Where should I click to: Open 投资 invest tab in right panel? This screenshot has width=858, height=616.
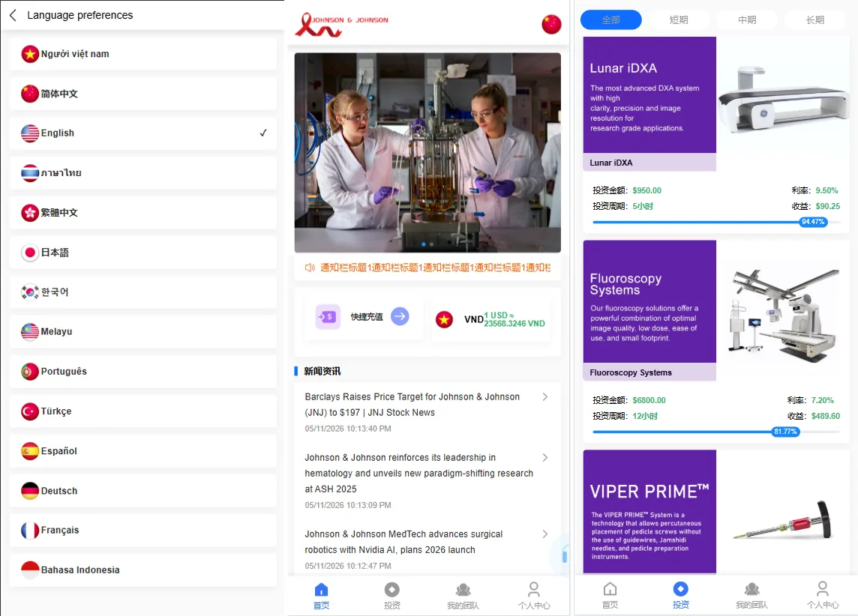681,595
